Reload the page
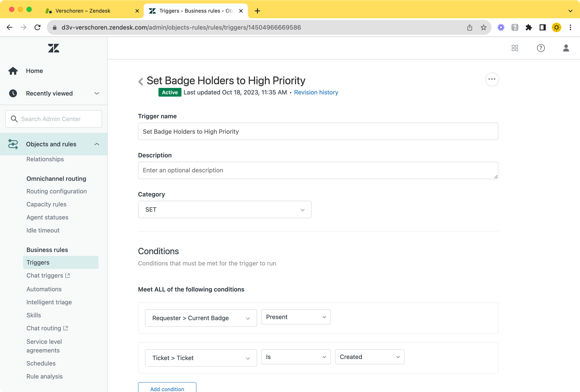The width and height of the screenshot is (580, 392). (x=37, y=28)
